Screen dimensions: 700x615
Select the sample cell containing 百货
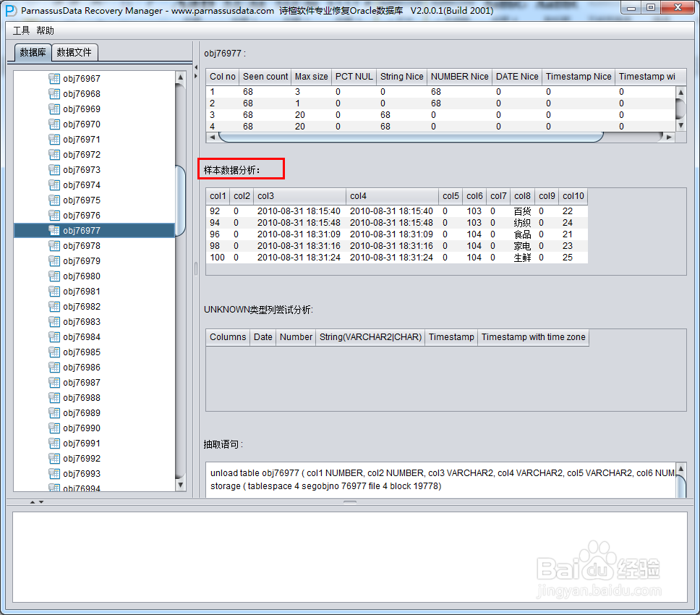[522, 211]
